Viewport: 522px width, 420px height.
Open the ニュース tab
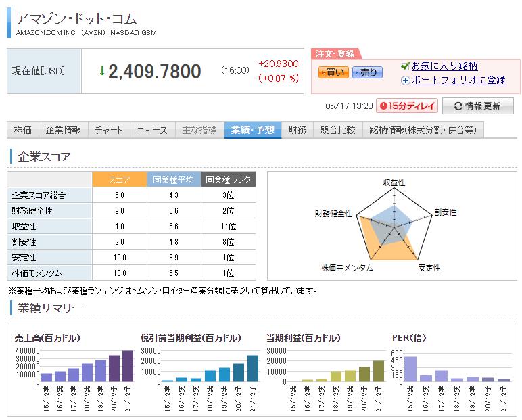click(152, 130)
